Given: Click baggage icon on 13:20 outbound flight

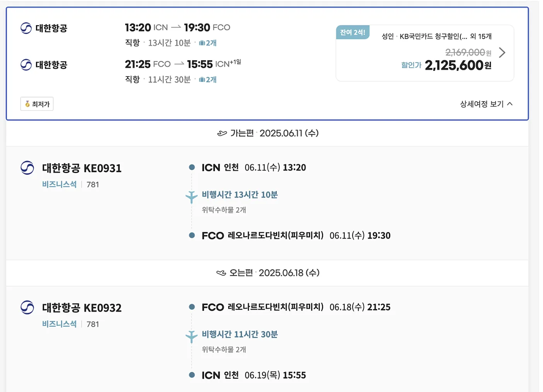Looking at the screenshot, I should point(202,43).
